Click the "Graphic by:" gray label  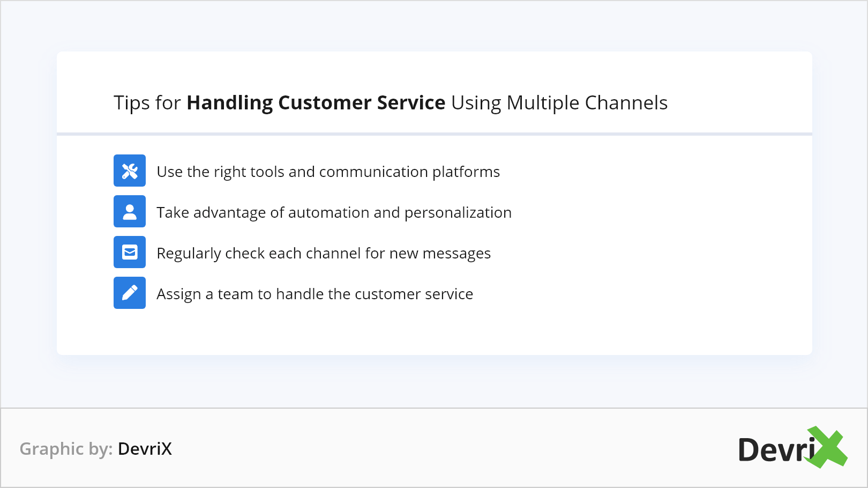click(66, 449)
